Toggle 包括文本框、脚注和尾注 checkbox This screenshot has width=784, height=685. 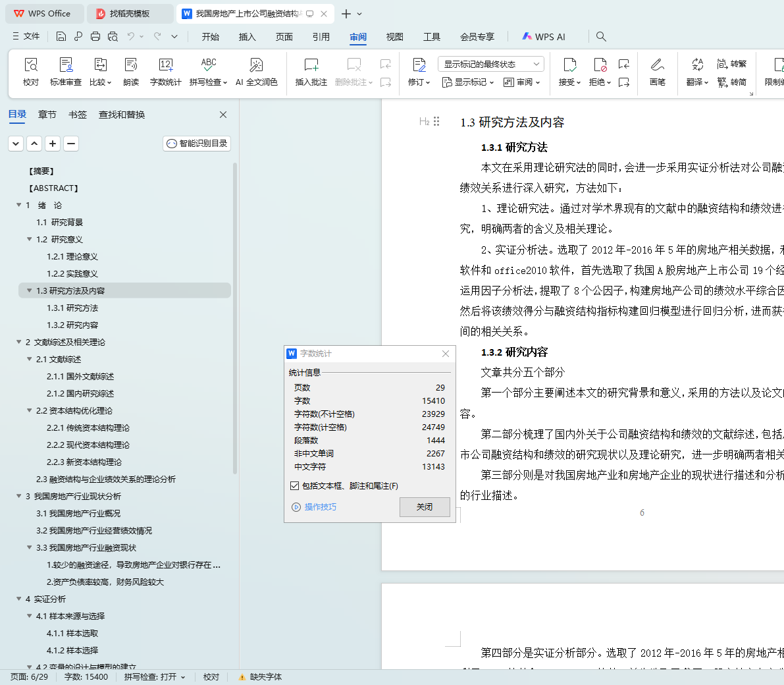(294, 486)
